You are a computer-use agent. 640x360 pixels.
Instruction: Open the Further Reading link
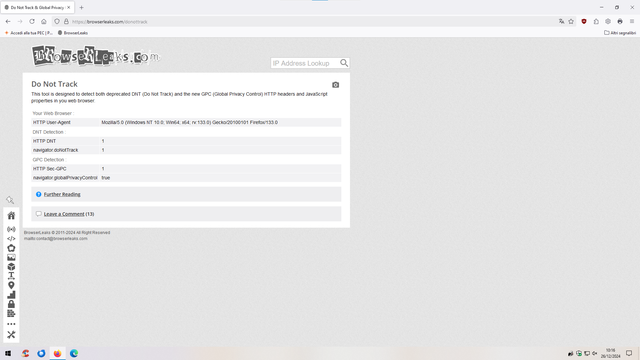coord(62,194)
